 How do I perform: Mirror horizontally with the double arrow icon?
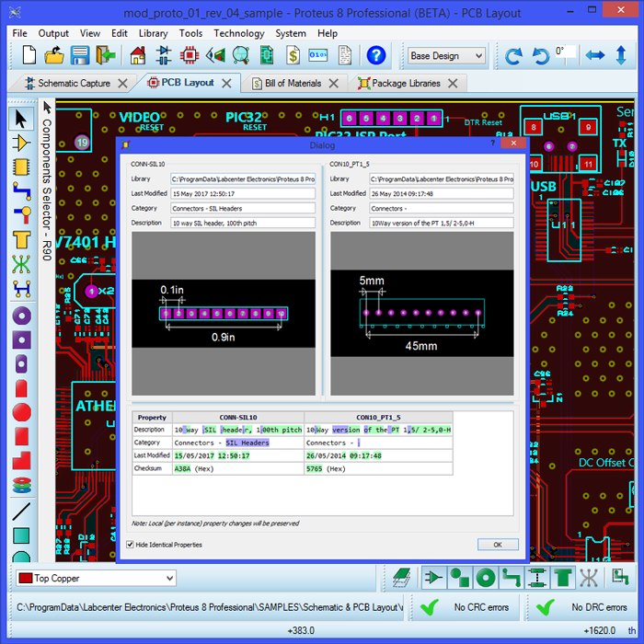[595, 55]
